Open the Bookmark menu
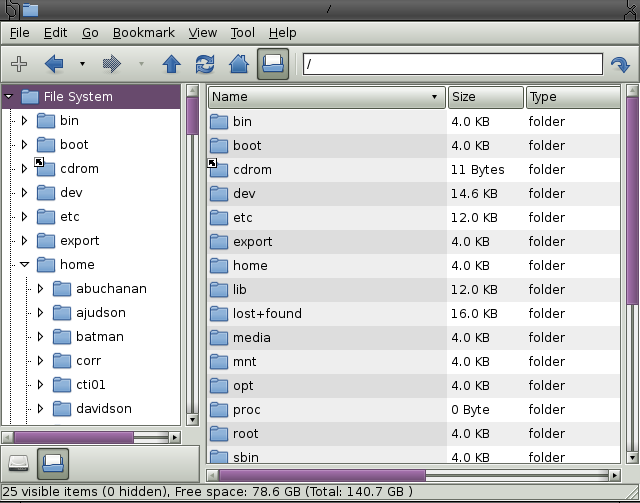This screenshot has height=503, width=640. coord(143,33)
